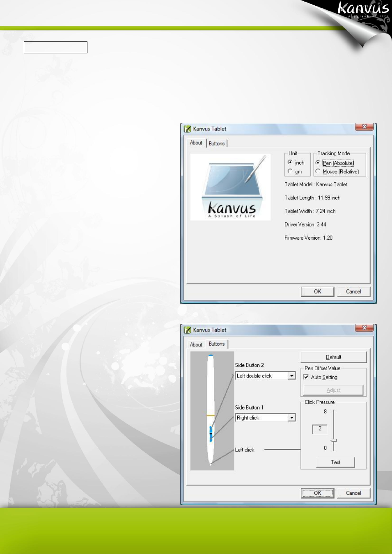This screenshot has width=392, height=554.
Task: Select the inch unit radio button
Action: tap(290, 163)
